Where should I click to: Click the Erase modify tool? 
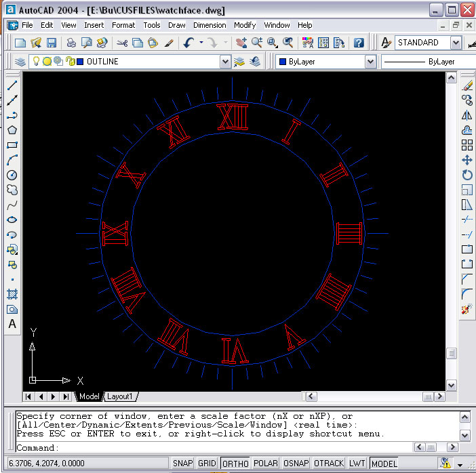(467, 85)
